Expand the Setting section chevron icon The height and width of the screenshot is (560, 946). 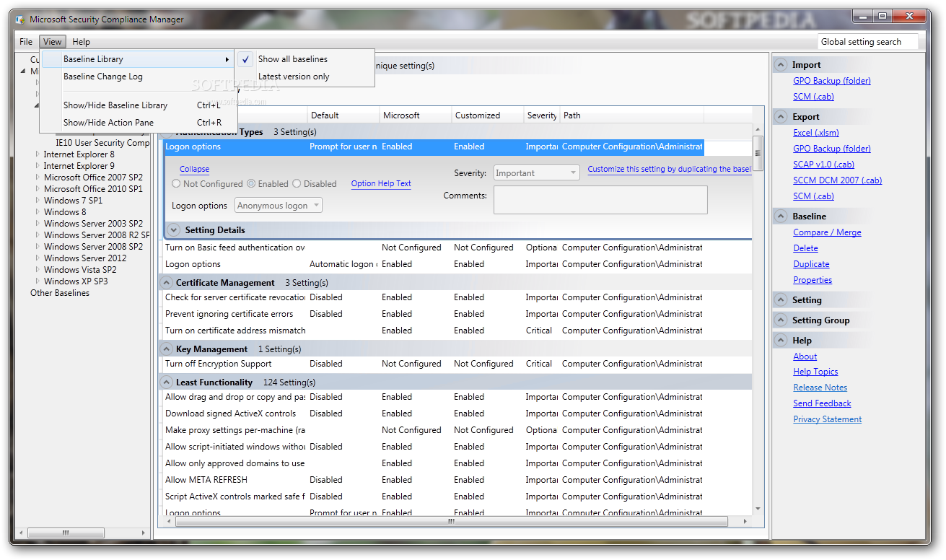click(x=781, y=300)
